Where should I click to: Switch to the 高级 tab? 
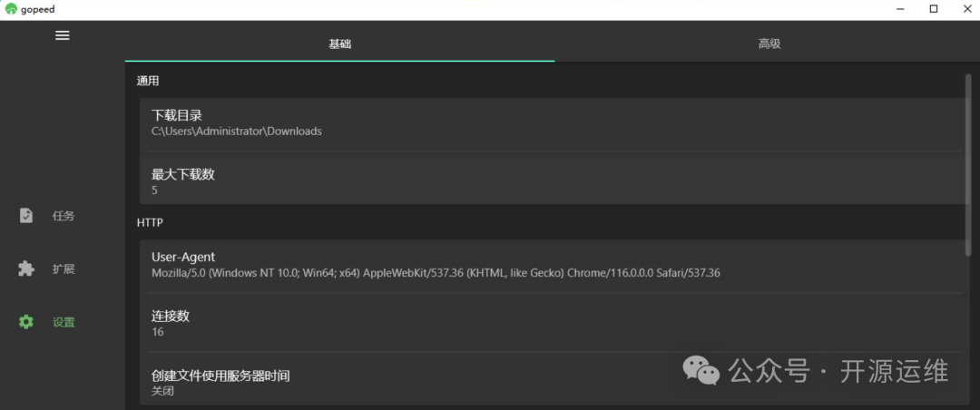click(769, 44)
